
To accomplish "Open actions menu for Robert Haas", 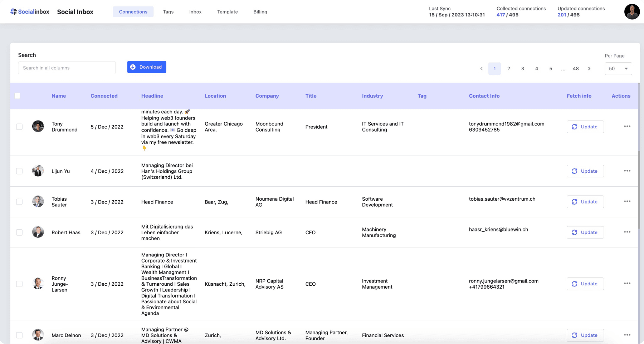I will point(627,232).
